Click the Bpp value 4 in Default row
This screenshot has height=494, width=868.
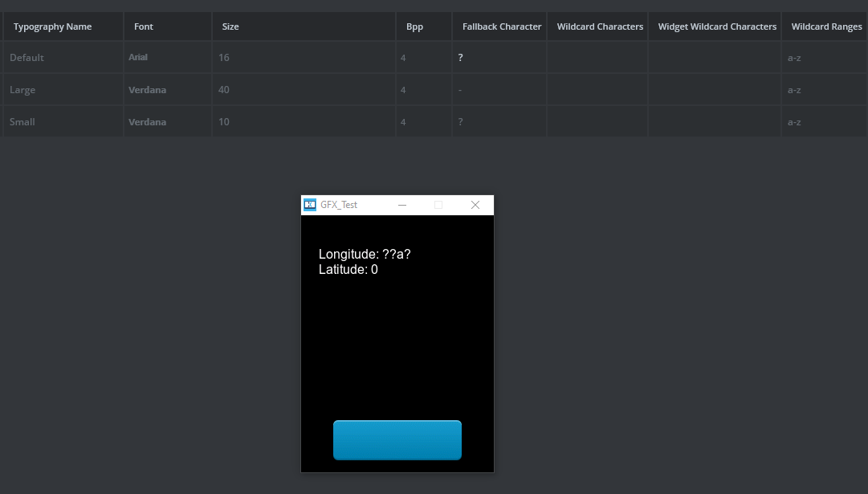[424, 58]
